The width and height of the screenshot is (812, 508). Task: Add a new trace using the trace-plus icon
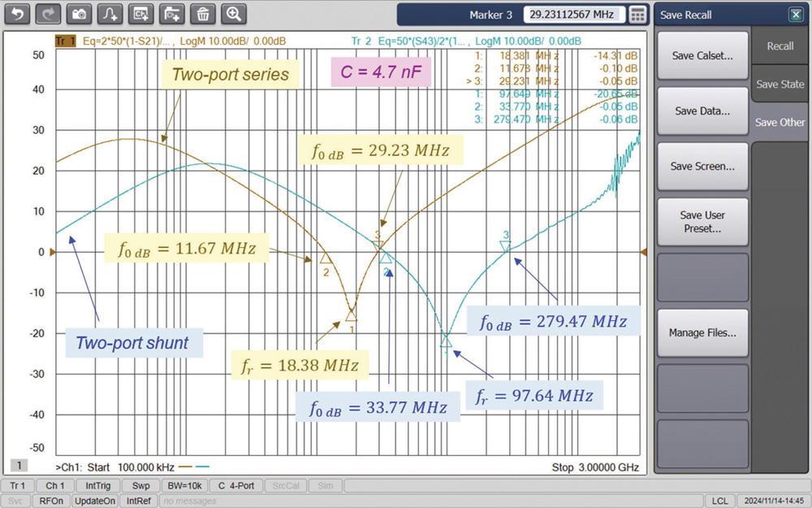(110, 14)
